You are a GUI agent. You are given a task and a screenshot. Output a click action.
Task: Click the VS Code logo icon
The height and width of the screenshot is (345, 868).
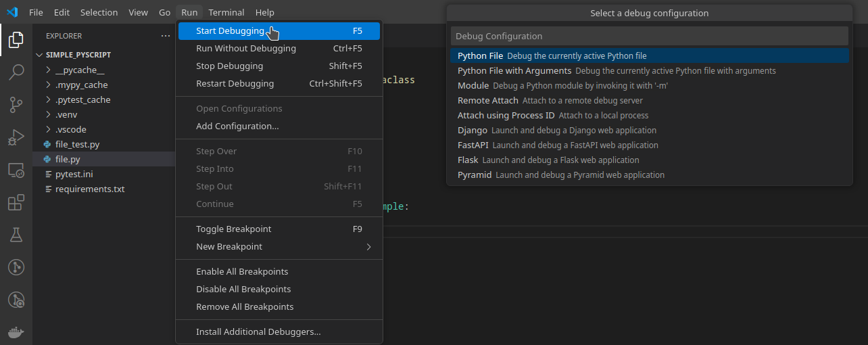[12, 12]
